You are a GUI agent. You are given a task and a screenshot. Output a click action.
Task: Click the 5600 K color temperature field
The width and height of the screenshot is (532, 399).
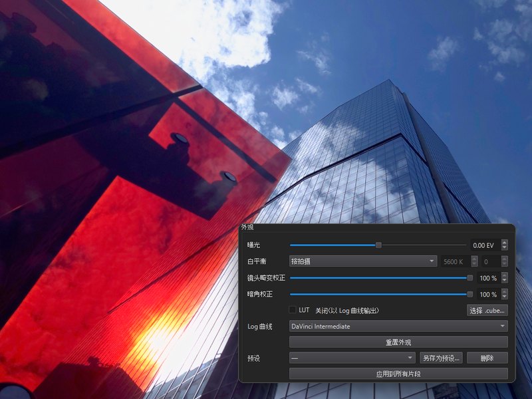pos(456,261)
